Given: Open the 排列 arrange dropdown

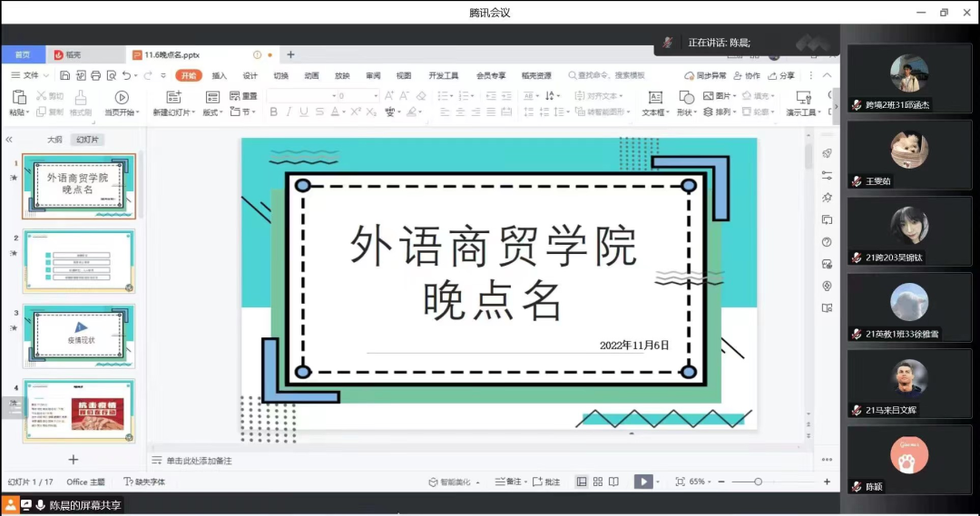Looking at the screenshot, I should tap(723, 112).
